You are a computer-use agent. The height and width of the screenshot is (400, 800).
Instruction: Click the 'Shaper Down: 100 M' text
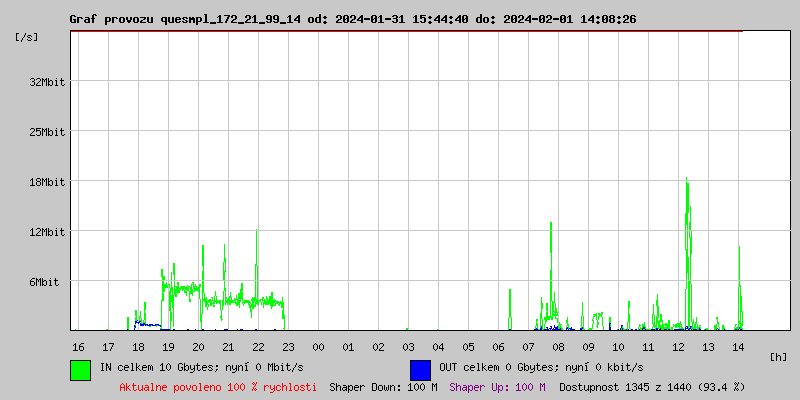click(x=383, y=387)
